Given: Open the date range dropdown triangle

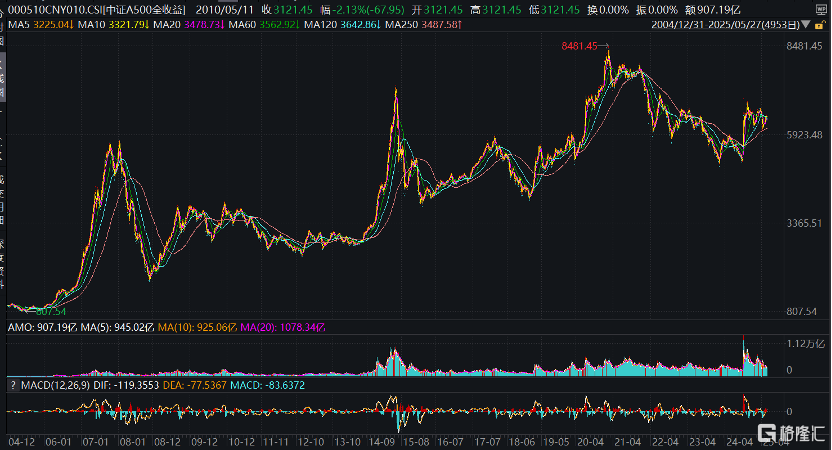Looking at the screenshot, I should 806,25.
